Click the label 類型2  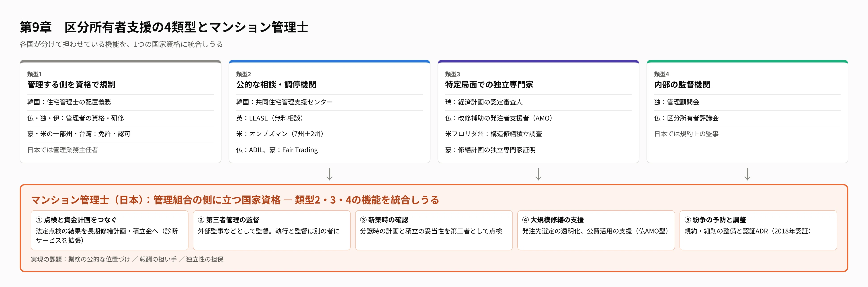click(243, 74)
